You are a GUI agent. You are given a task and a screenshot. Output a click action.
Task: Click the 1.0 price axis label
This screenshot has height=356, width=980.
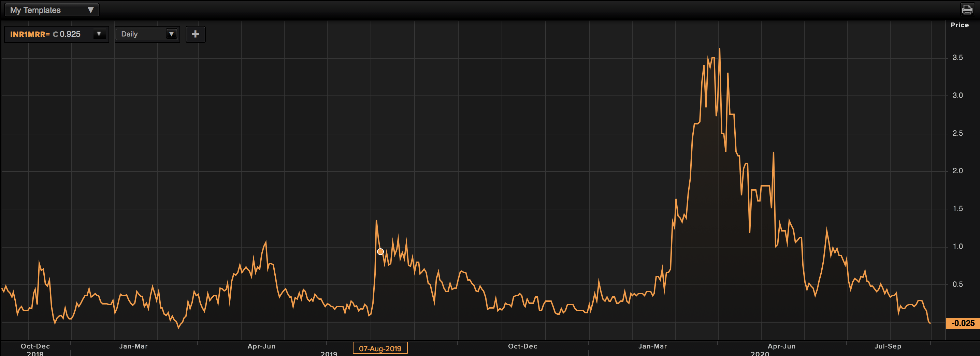coord(957,247)
